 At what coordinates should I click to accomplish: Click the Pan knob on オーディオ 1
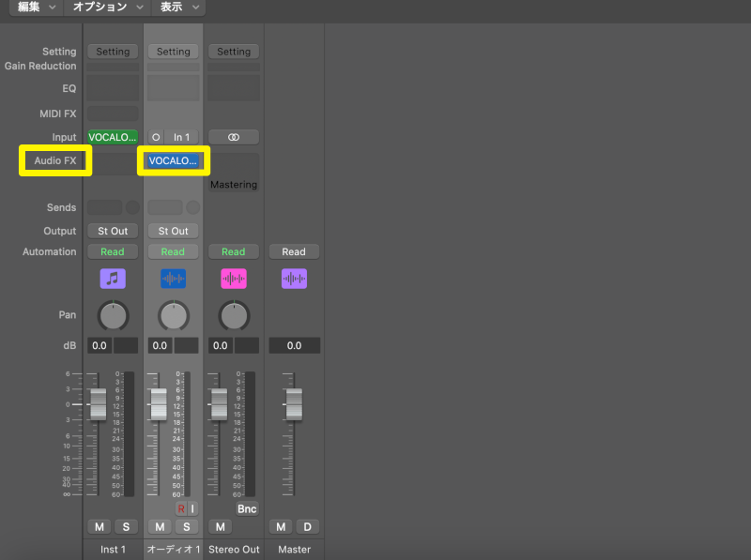pyautogui.click(x=174, y=316)
